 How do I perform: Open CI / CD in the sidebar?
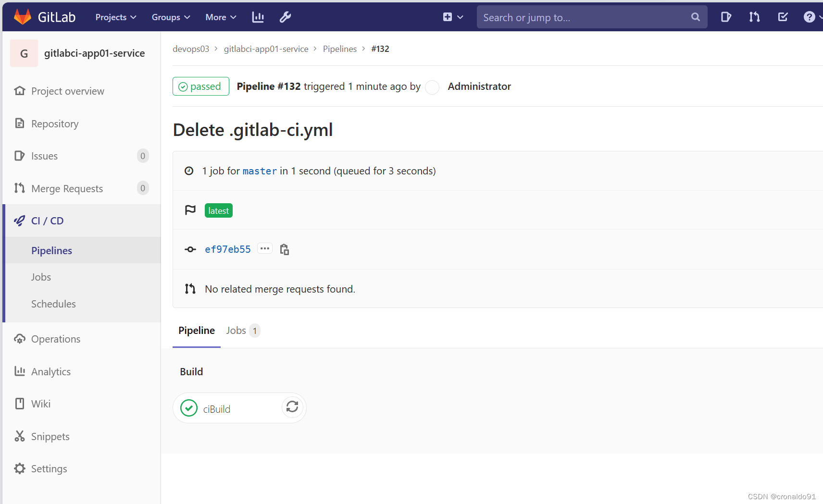pos(47,221)
